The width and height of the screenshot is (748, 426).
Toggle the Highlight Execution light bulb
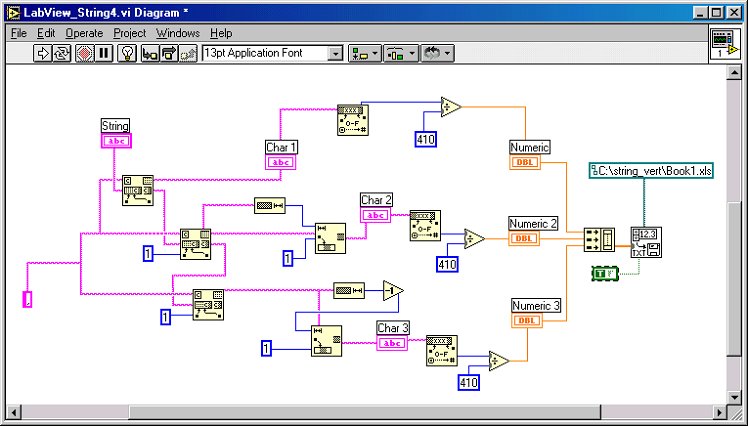point(127,53)
